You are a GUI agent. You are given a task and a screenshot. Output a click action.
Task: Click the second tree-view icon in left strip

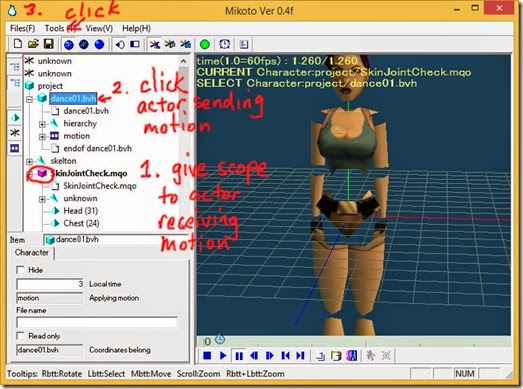15,82
